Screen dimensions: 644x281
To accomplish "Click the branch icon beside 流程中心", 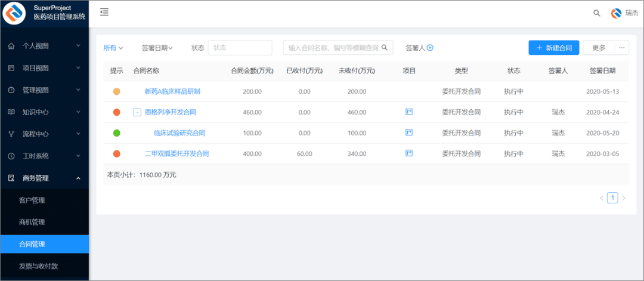I will [11, 134].
